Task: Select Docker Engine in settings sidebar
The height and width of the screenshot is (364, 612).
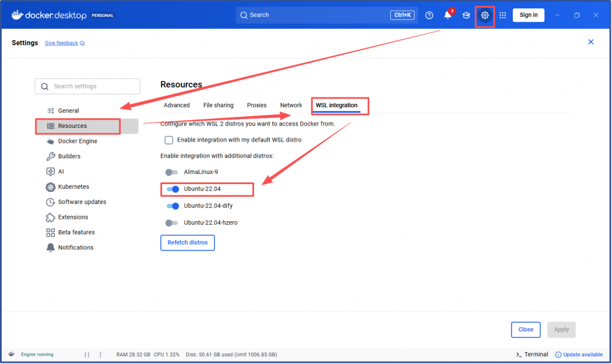Action: 77,141
